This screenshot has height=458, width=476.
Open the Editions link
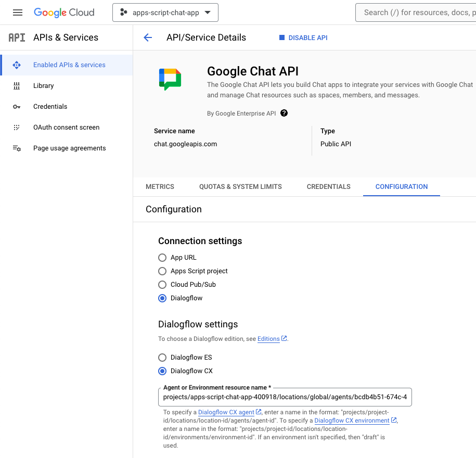pos(268,339)
